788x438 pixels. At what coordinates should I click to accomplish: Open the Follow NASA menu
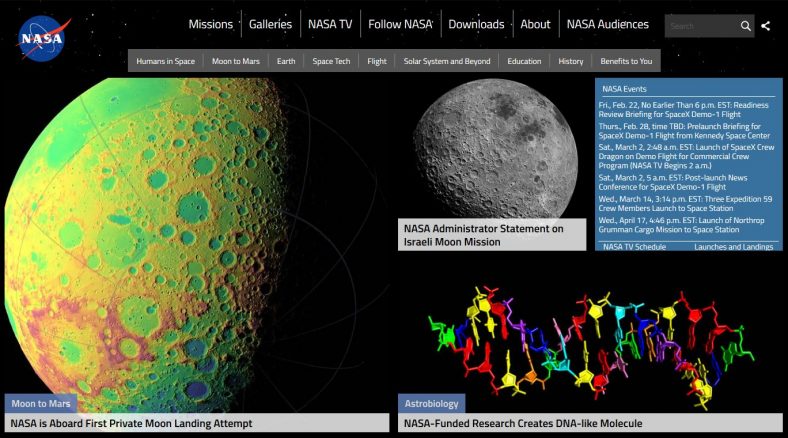pos(401,24)
